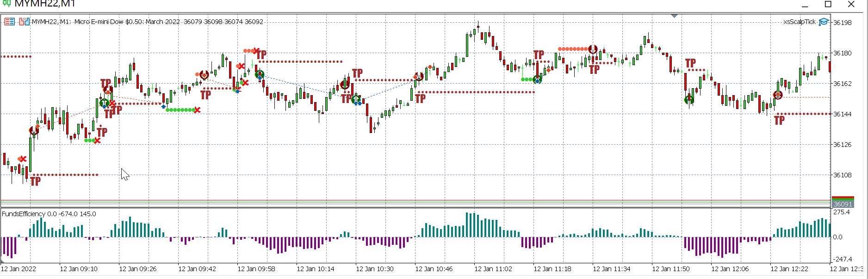Click the xsScalpTick graduation cap icon

824,22
